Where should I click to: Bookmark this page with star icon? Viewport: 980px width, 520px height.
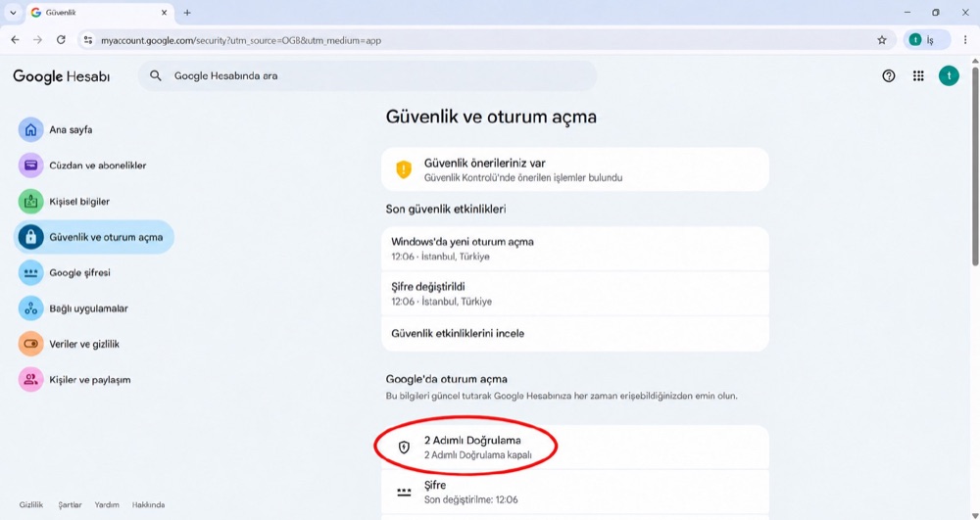(882, 40)
